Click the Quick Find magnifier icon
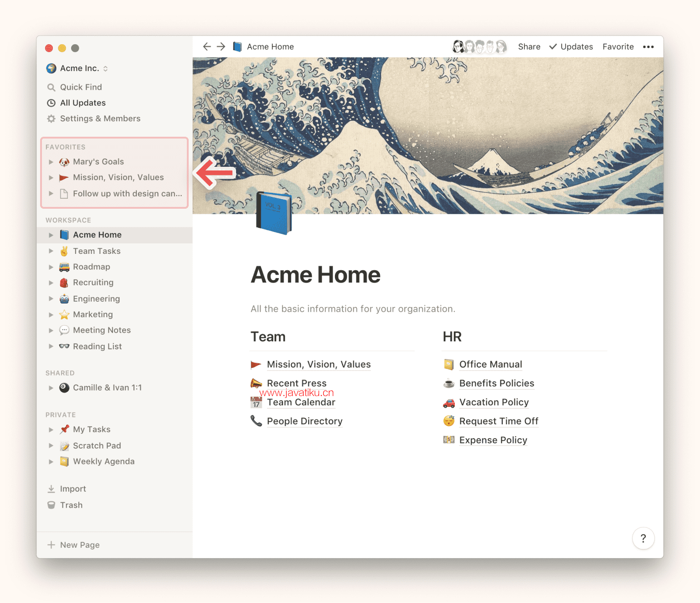700x603 pixels. click(51, 87)
